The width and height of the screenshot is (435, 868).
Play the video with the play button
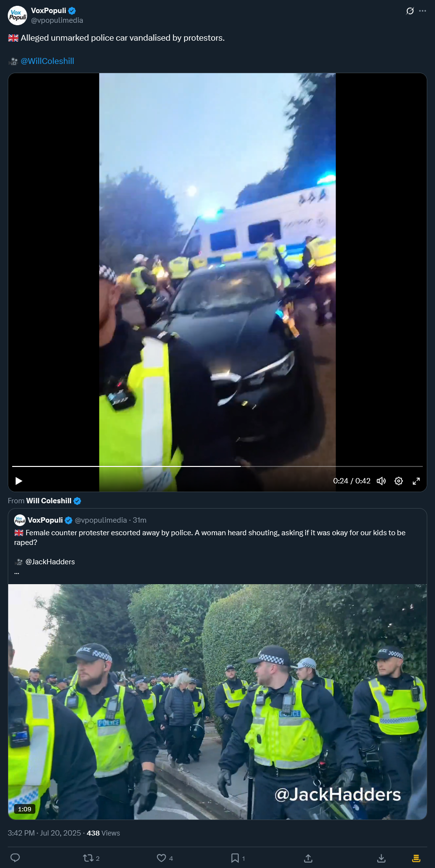(19, 481)
